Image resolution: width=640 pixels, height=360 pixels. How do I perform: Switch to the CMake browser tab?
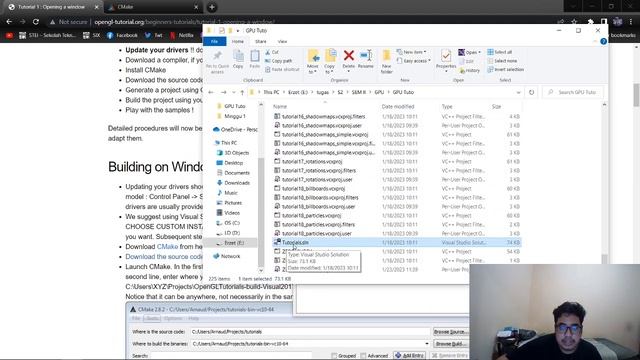pos(152,7)
